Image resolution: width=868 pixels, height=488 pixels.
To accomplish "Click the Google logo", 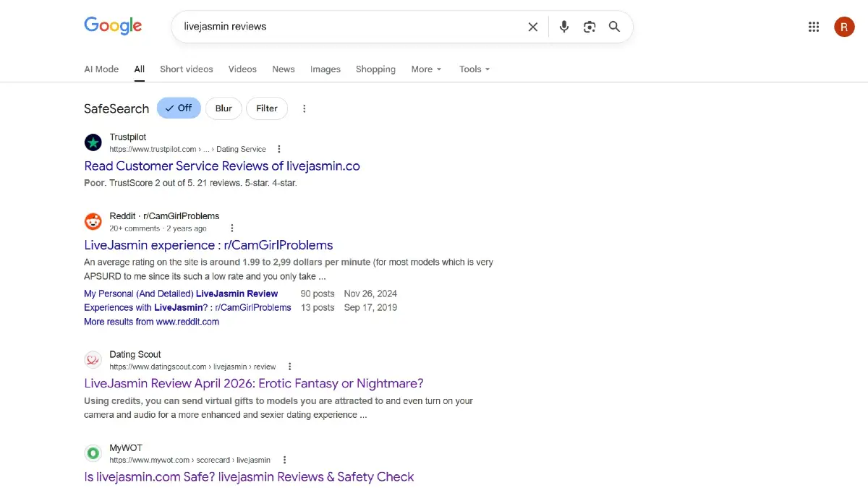I will pos(113,26).
